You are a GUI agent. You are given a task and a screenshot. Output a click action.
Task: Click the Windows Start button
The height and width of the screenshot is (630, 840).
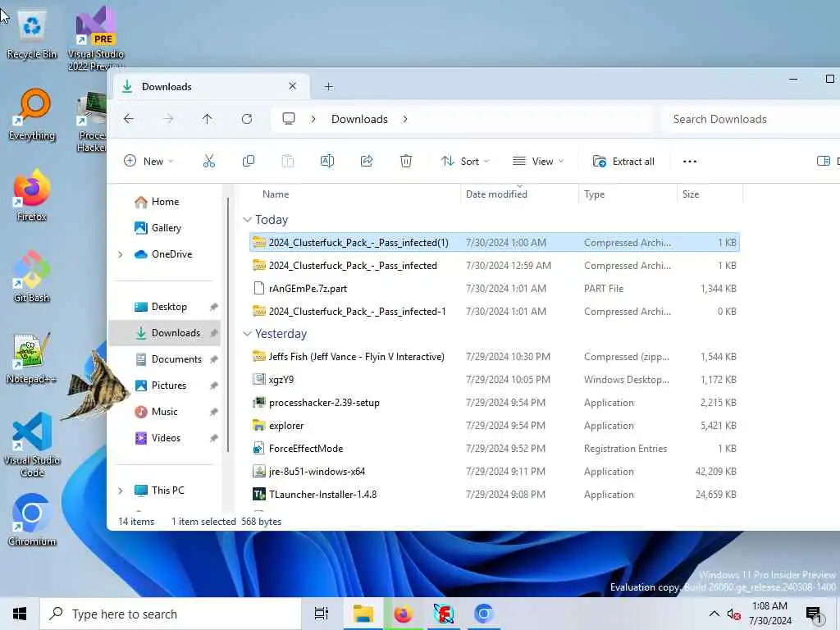20,614
